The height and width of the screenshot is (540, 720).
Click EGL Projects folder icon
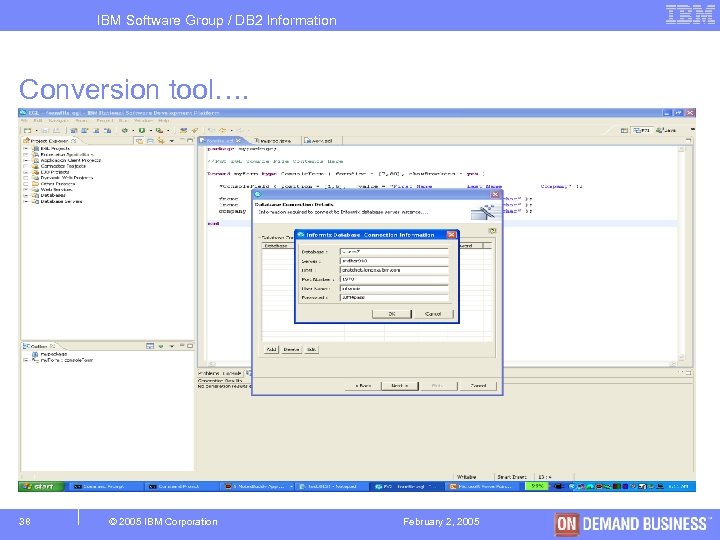[35, 149]
